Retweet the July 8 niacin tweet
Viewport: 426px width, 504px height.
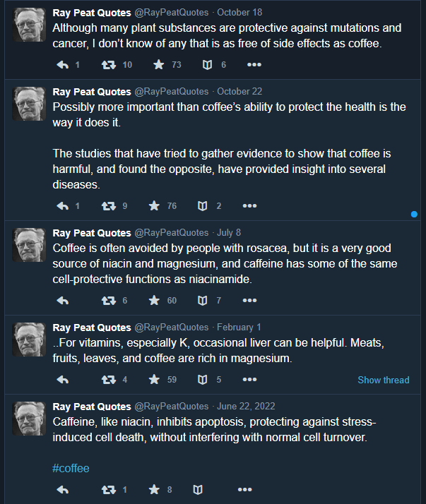coord(109,300)
